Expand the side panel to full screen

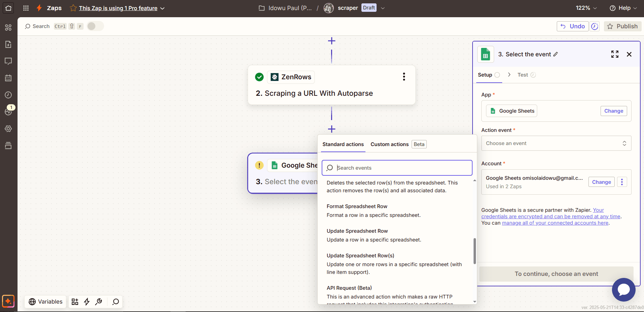(x=615, y=54)
